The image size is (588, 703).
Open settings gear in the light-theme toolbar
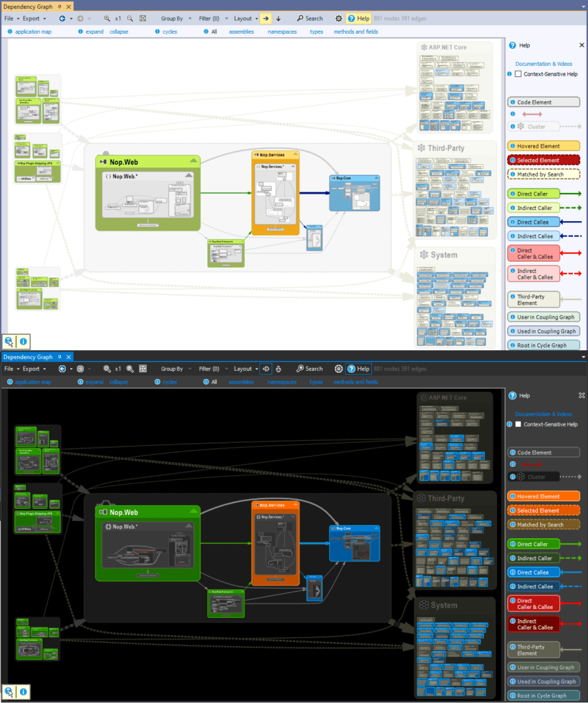pyautogui.click(x=339, y=19)
